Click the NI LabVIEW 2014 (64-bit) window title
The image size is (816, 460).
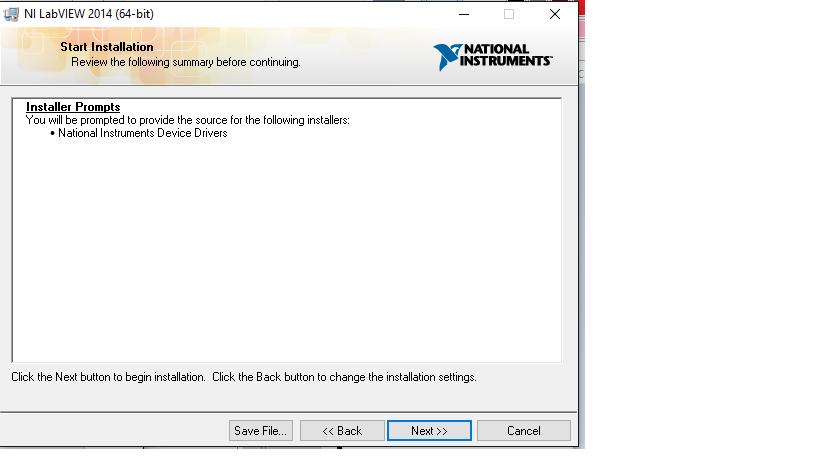[89, 14]
